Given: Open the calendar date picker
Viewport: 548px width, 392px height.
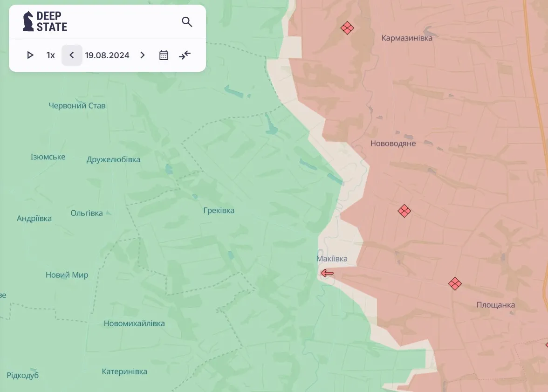Looking at the screenshot, I should coord(164,55).
